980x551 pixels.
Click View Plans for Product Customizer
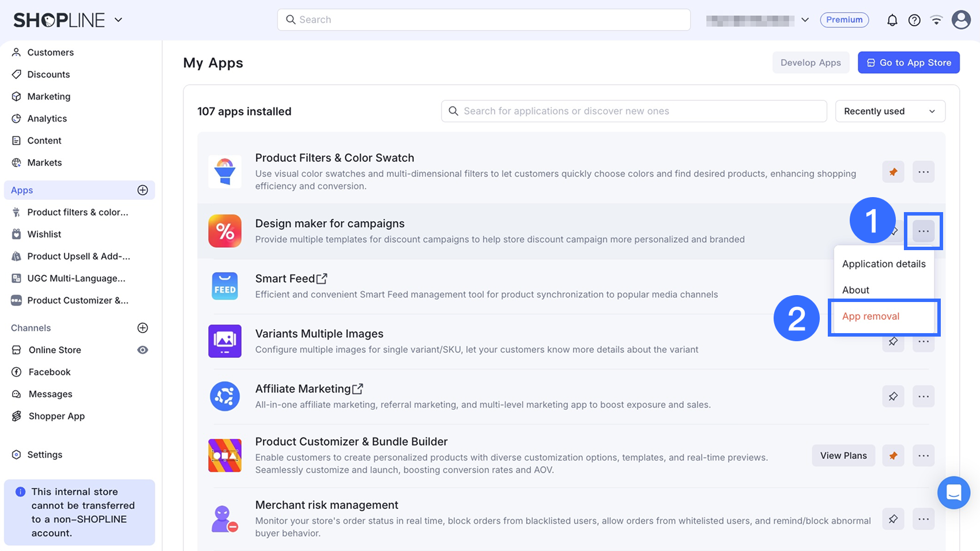pos(843,455)
